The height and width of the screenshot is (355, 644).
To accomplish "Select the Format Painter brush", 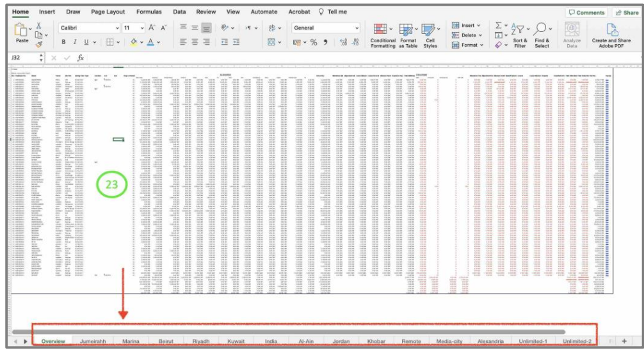I will [38, 45].
